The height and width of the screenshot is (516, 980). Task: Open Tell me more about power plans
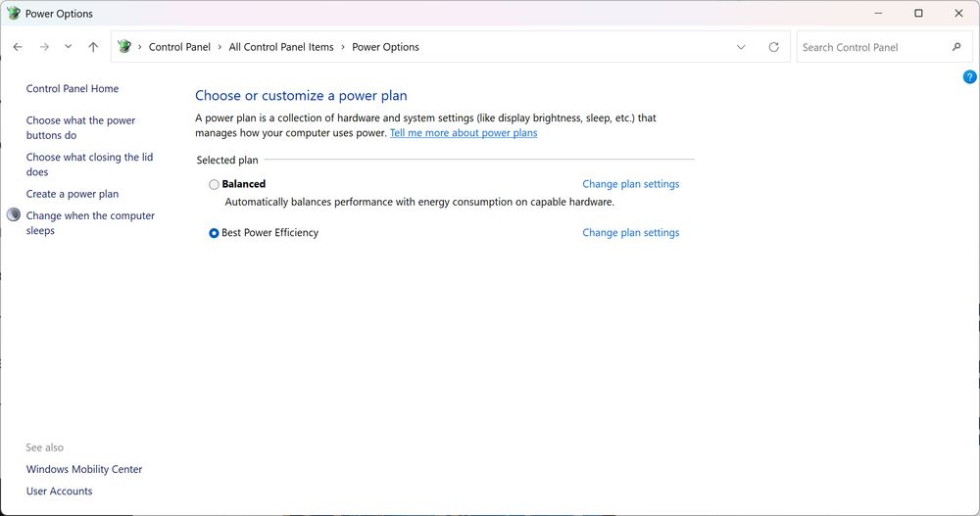point(464,132)
